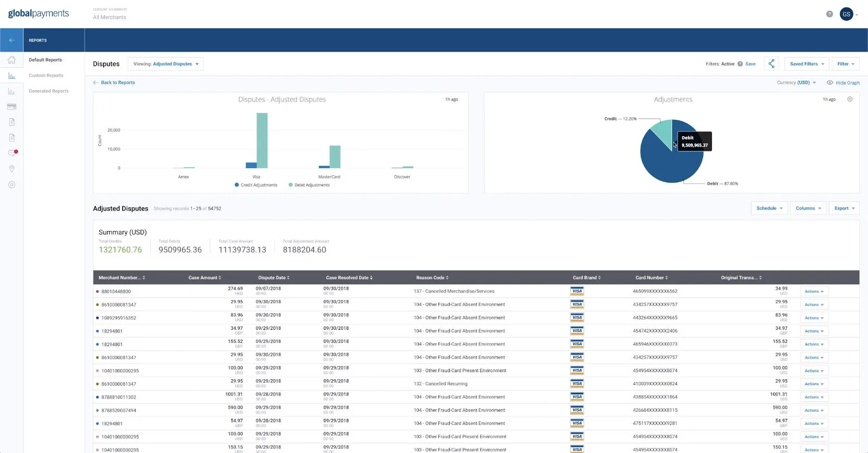
Task: Sort by Case Amount column
Action: pos(205,278)
